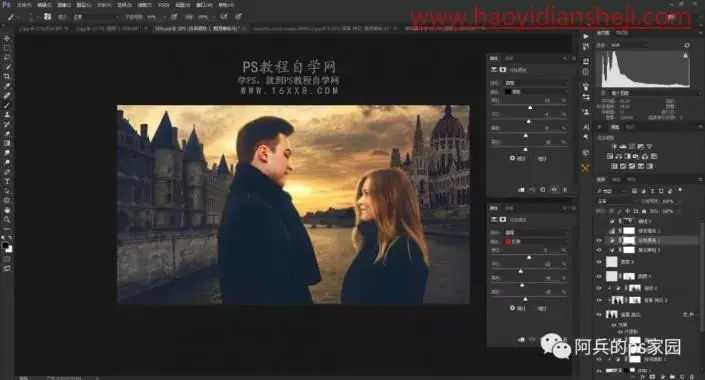Select the Clone Stamp tool
This screenshot has height=380, width=705.
pyautogui.click(x=7, y=115)
